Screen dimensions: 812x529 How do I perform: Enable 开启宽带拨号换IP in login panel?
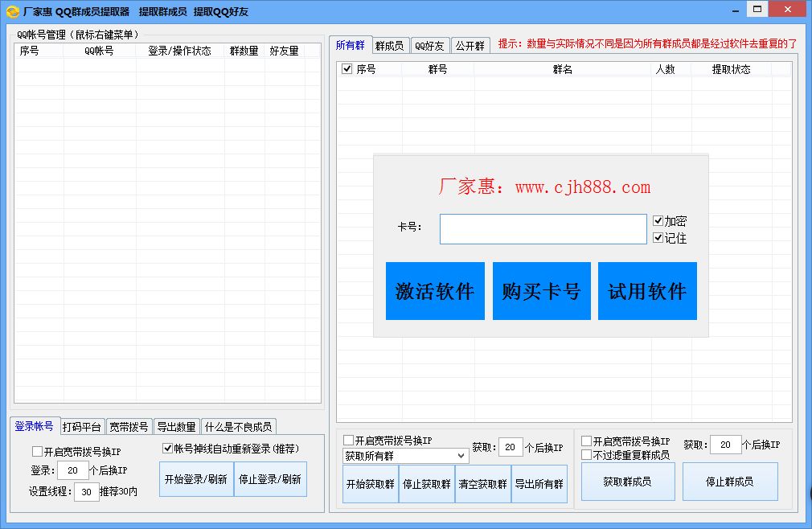37,451
